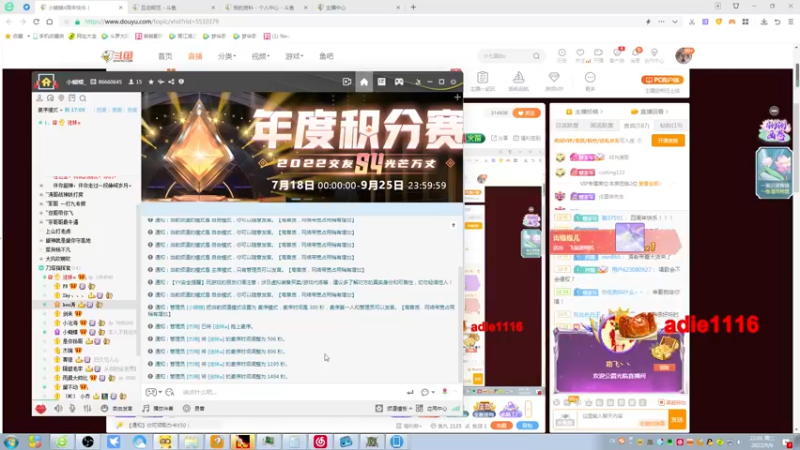Open the game controller icon in YY header
The height and width of the screenshot is (450, 800).
point(399,82)
